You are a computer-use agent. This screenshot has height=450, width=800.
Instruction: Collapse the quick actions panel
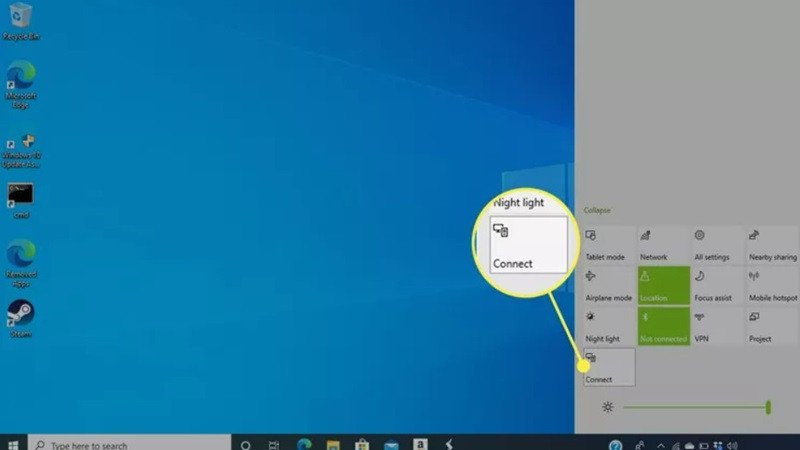597,210
